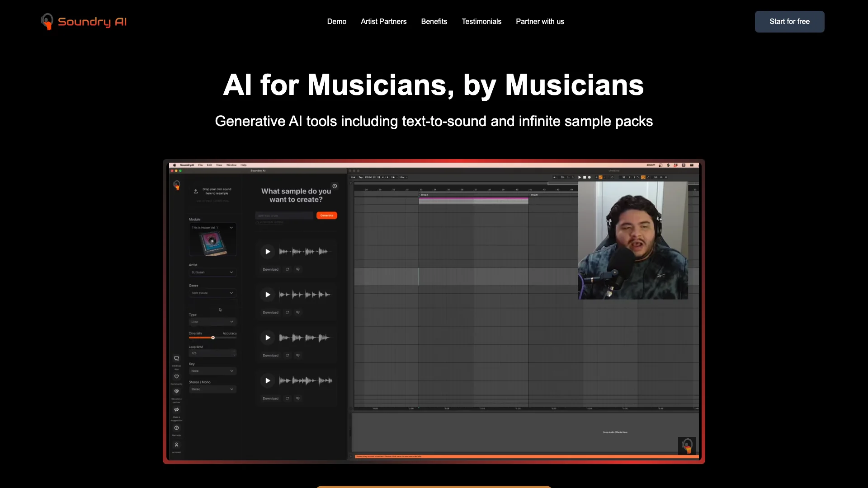The image size is (868, 488).
Task: Open the Stereo / Mono dropdown
Action: tap(212, 389)
